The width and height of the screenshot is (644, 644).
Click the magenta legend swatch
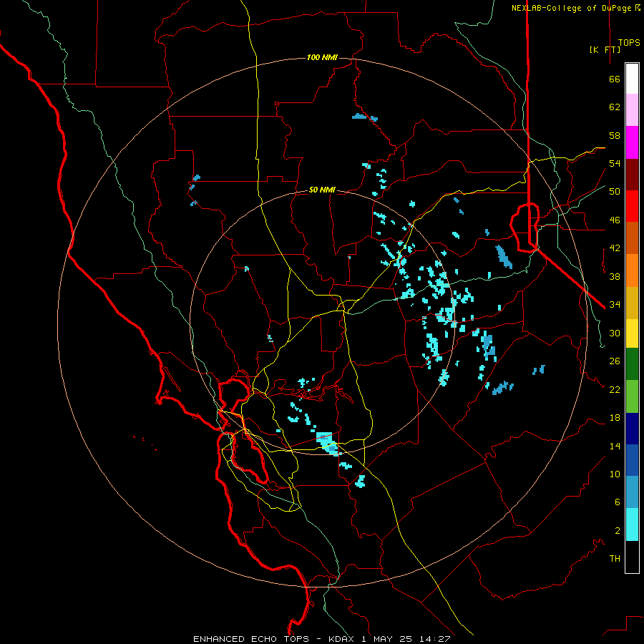(x=632, y=142)
